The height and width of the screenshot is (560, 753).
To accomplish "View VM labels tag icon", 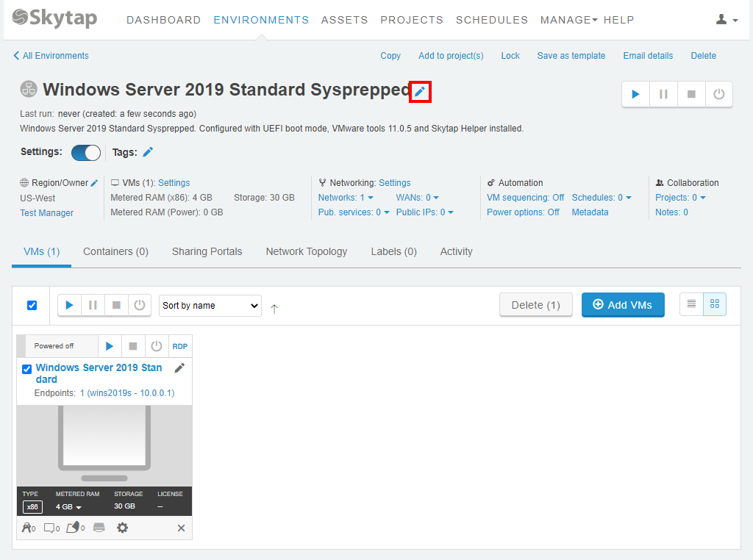I will tap(76, 528).
